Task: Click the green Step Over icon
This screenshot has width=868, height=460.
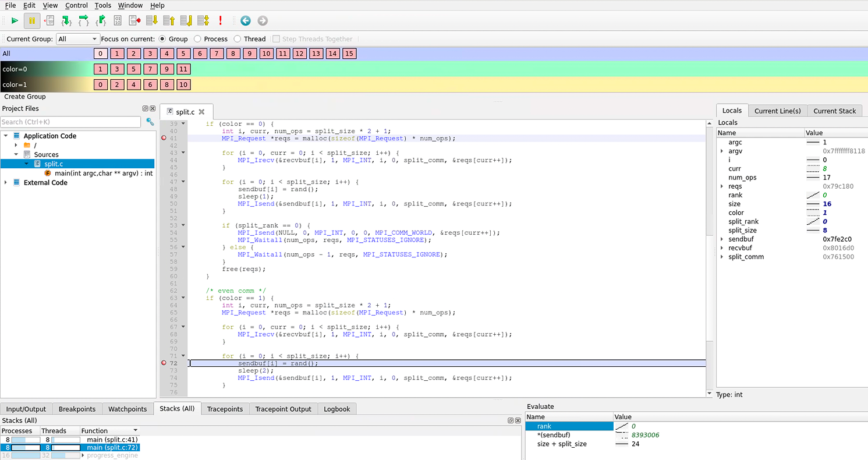Action: 84,21
